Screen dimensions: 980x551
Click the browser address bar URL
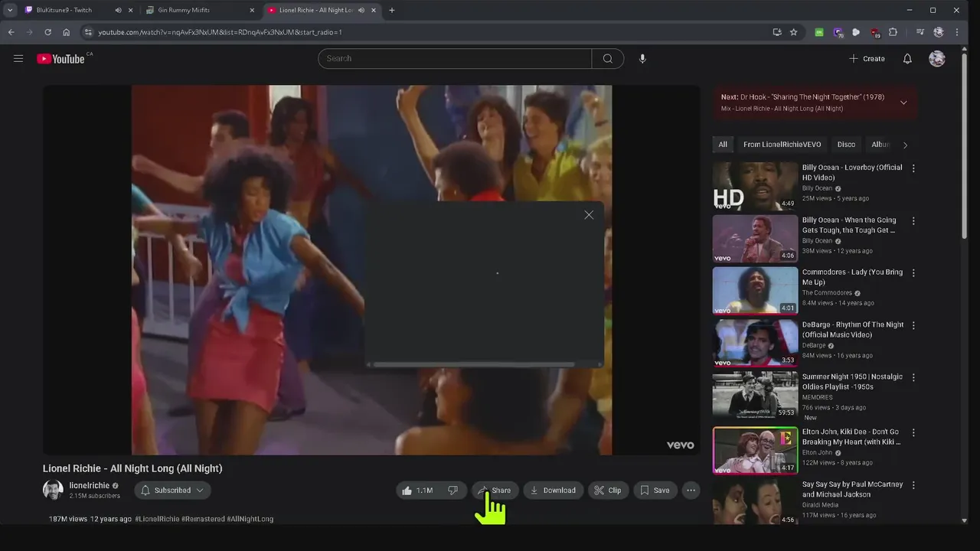(x=220, y=32)
